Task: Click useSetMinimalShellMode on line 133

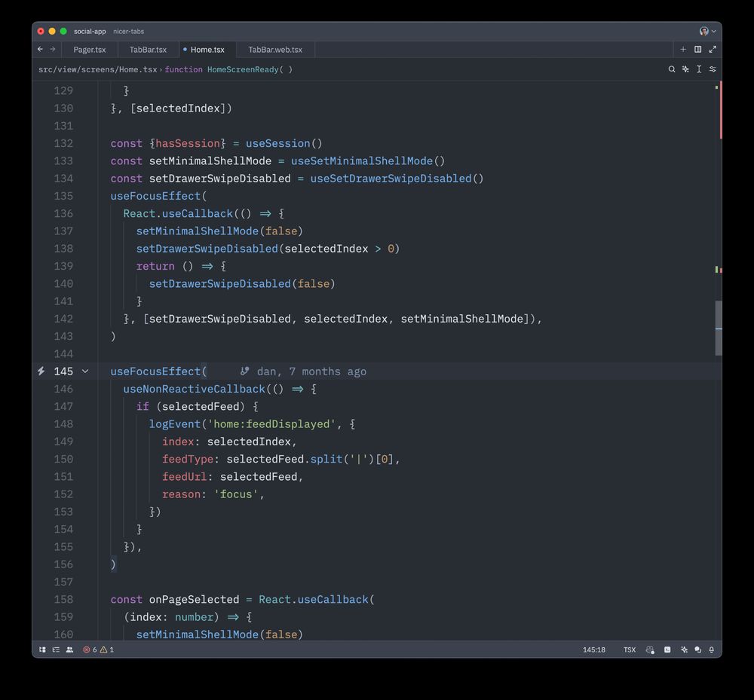Action: (362, 161)
